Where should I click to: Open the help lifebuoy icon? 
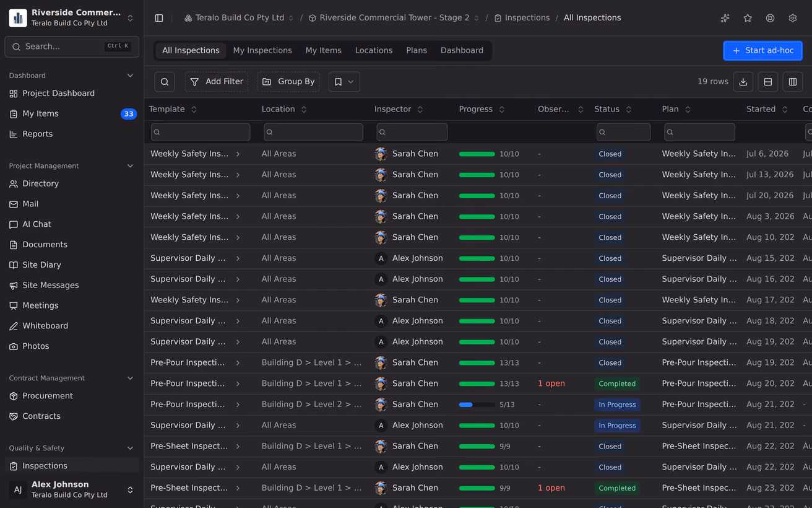coord(770,18)
